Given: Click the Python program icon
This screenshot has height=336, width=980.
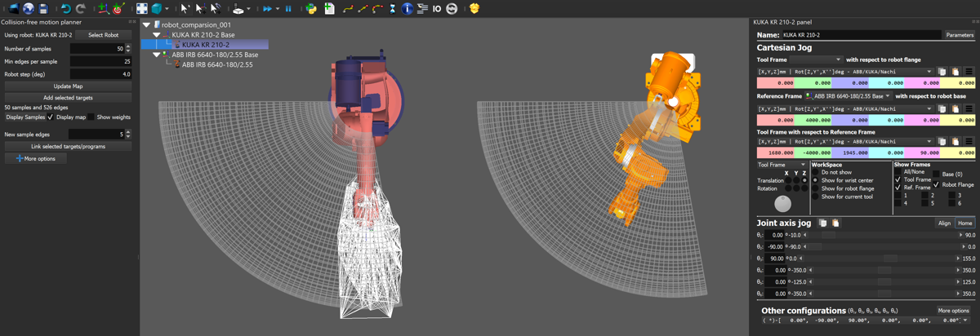Looking at the screenshot, I should [x=311, y=9].
